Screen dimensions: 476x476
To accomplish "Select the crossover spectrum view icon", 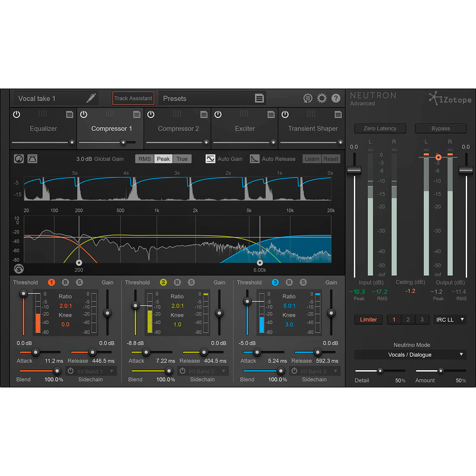I will [32, 158].
